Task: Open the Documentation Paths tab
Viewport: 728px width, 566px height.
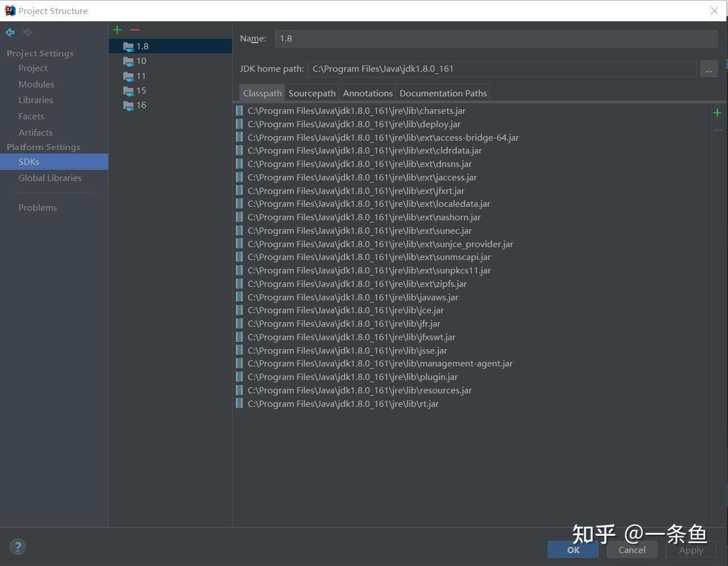Action: click(x=443, y=92)
